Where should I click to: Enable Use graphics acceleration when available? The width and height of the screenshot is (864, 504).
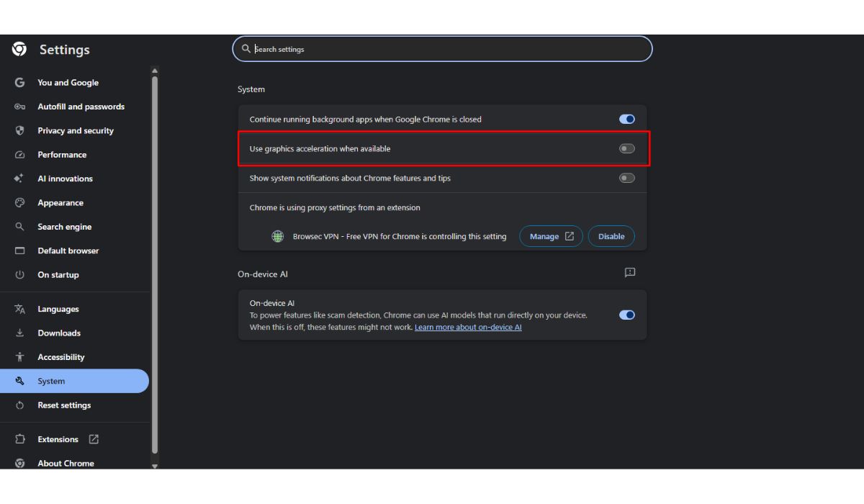[627, 148]
